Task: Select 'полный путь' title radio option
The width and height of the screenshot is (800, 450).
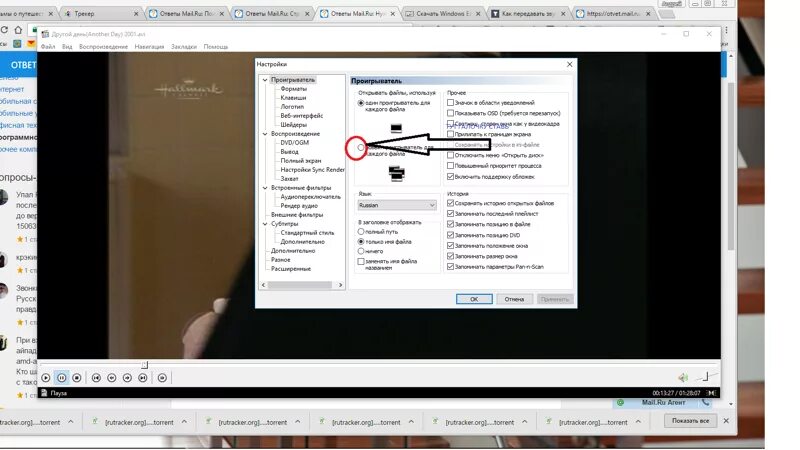Action: click(361, 232)
